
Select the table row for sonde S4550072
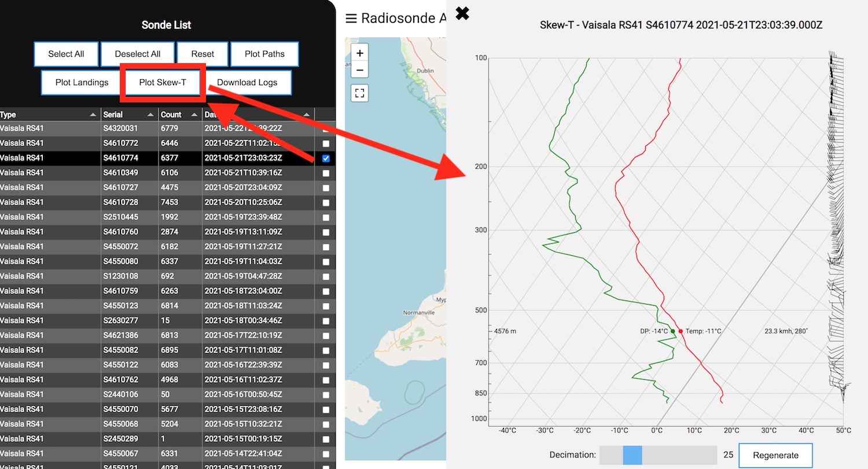(145, 247)
